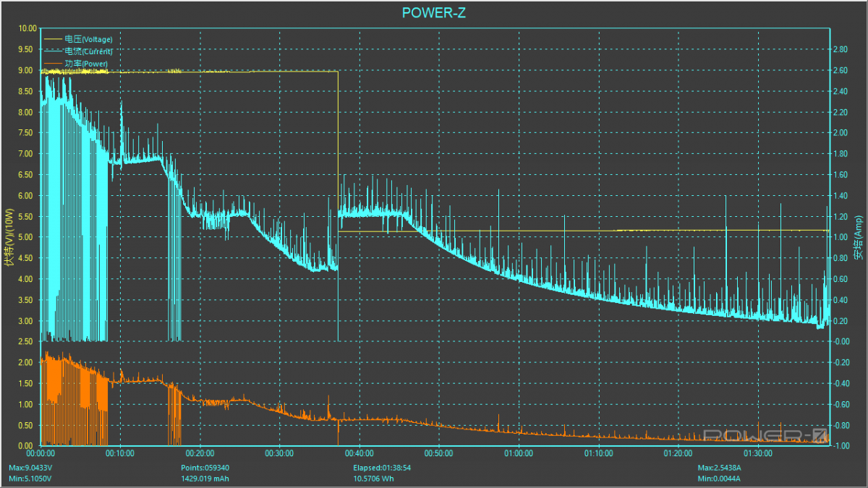Click the 00:40:00 time axis label
Viewport: 868px width, 488px height.
[x=359, y=453]
